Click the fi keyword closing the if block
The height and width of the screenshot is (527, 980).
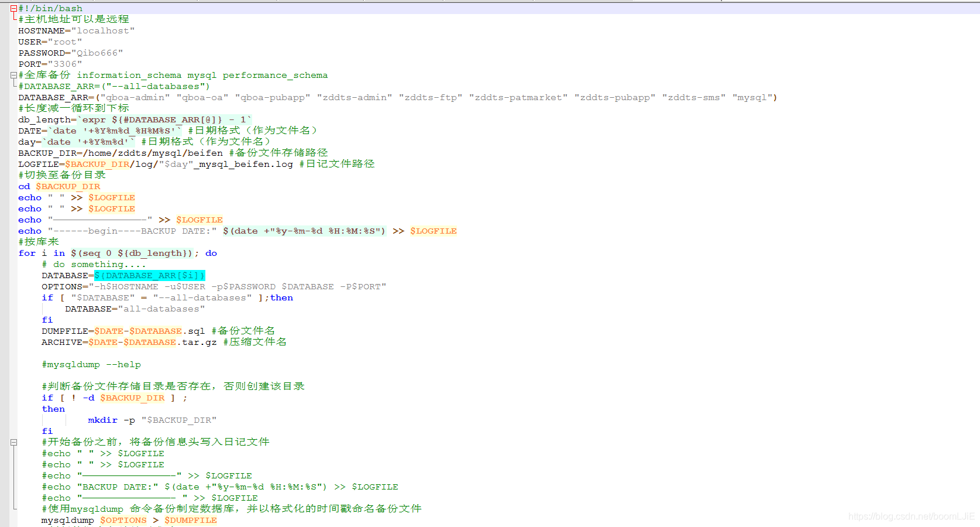pos(47,320)
